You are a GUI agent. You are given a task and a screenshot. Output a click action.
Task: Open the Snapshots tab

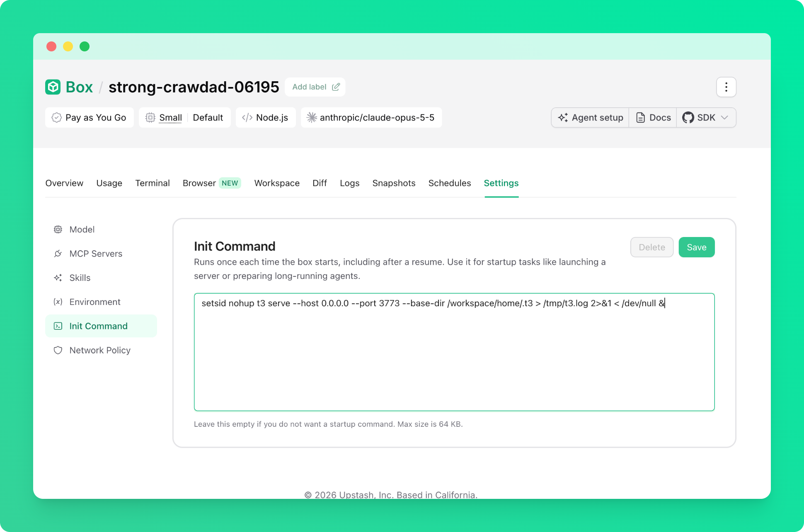[394, 183]
